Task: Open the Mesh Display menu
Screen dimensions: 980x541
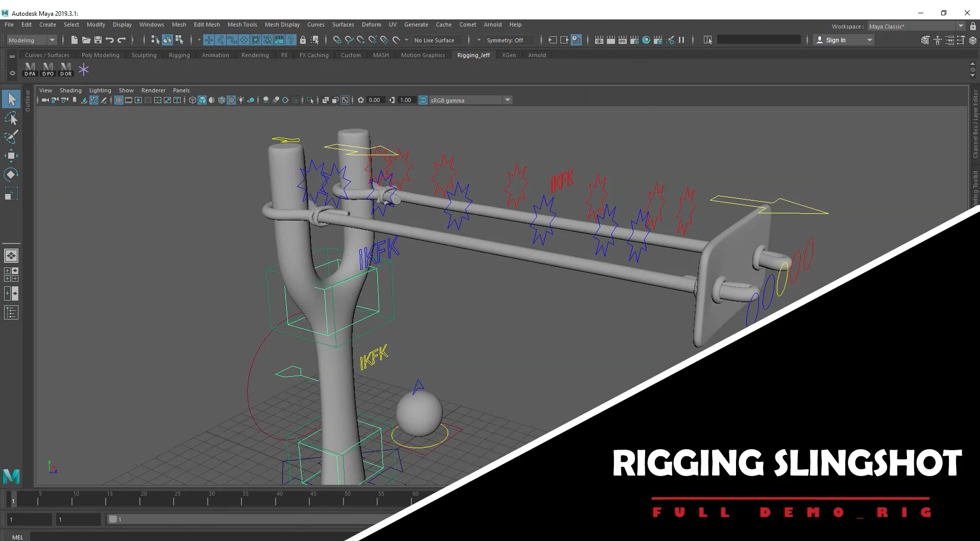Action: pyautogui.click(x=282, y=24)
